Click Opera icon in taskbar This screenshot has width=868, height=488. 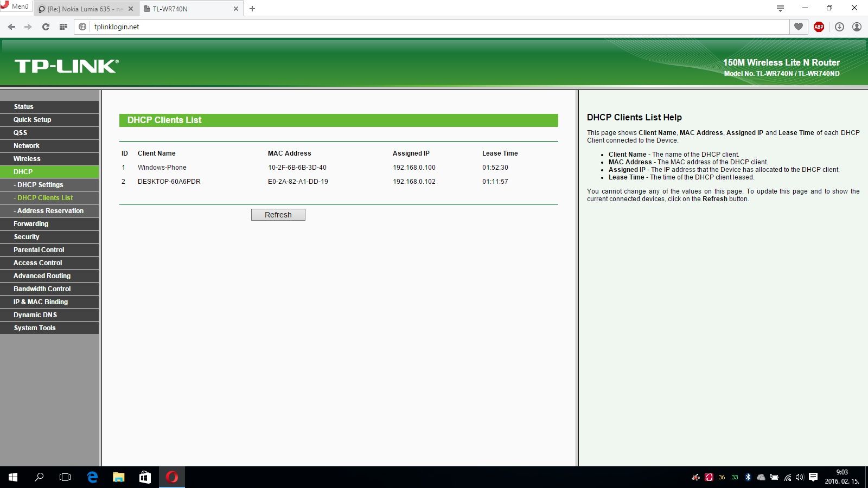coord(172,477)
